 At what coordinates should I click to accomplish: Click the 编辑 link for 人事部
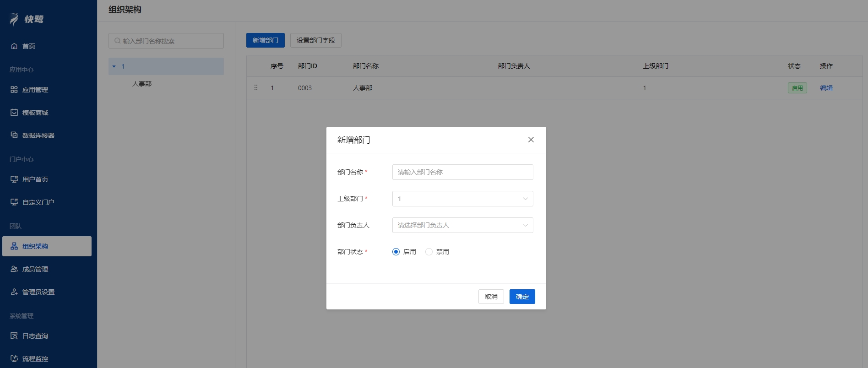(826, 88)
